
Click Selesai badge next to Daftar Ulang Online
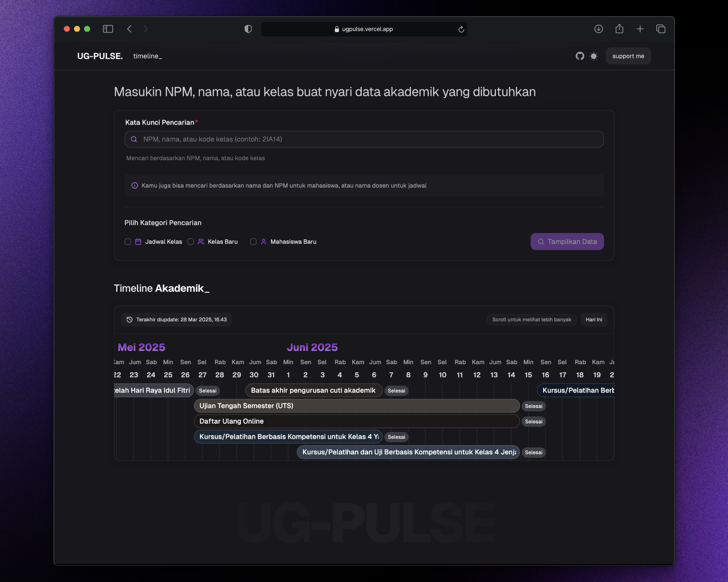click(x=533, y=422)
